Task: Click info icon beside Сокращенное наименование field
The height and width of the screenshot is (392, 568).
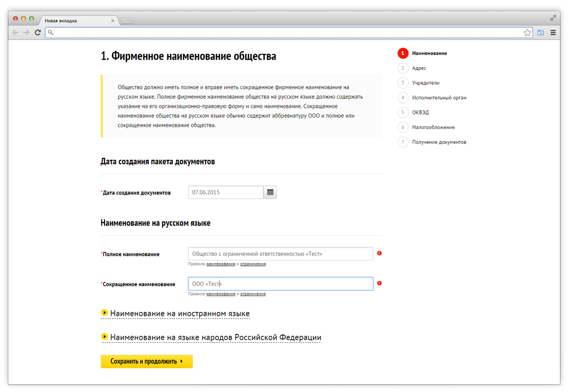Action: [379, 283]
